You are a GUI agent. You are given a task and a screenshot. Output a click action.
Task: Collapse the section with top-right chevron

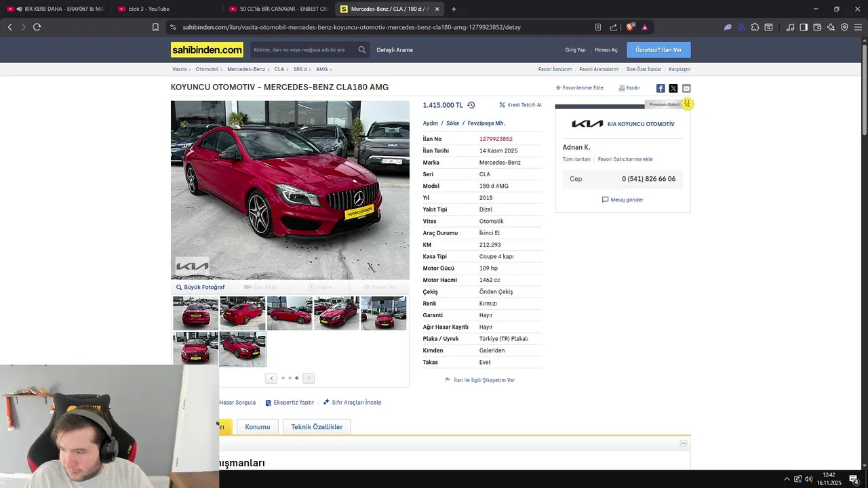pos(684,443)
